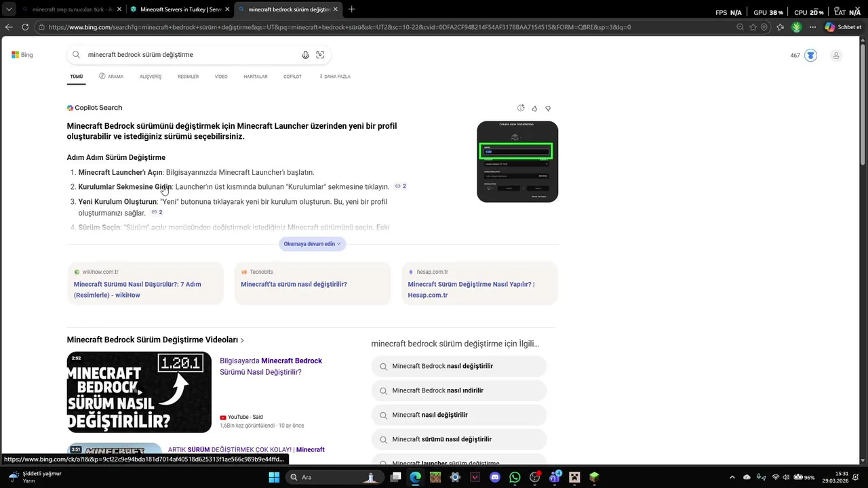Switch to ARAMA tab
Image resolution: width=868 pixels, height=488 pixels.
click(111, 77)
